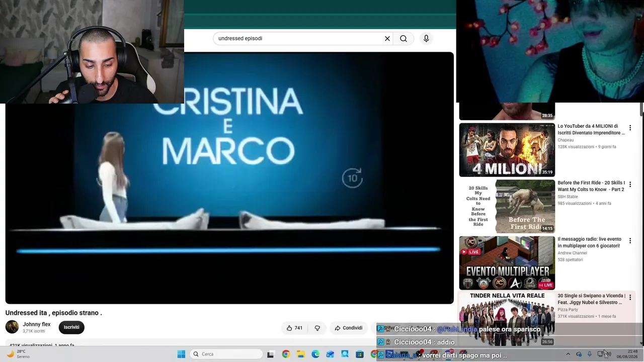Open Task View from the taskbar
Image resolution: width=644 pixels, height=362 pixels.
270,354
